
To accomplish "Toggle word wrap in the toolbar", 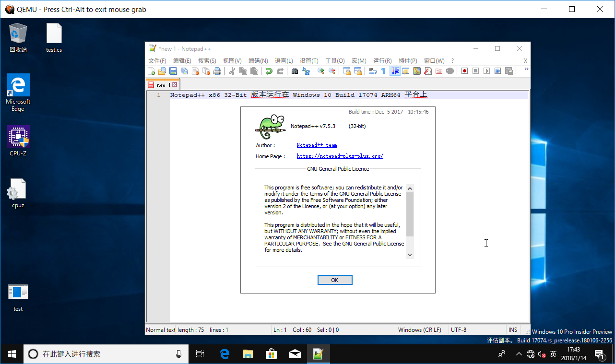I will click(x=372, y=70).
